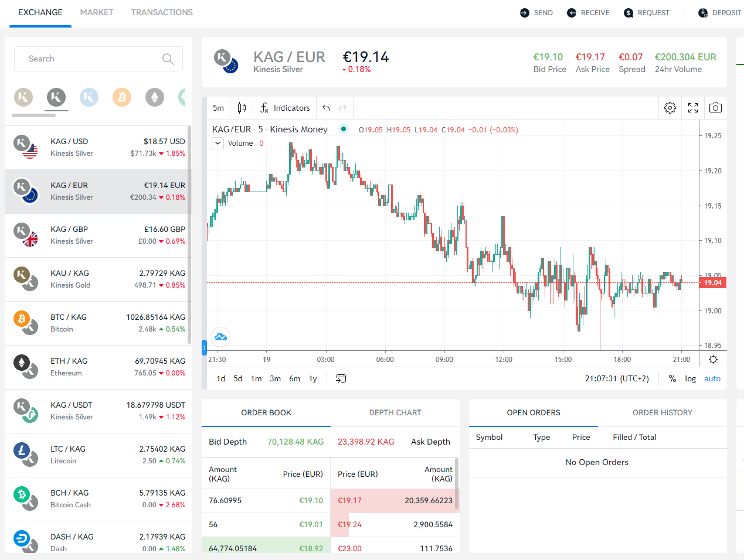Set chart range to 1m
The image size is (744, 560).
tap(256, 378)
